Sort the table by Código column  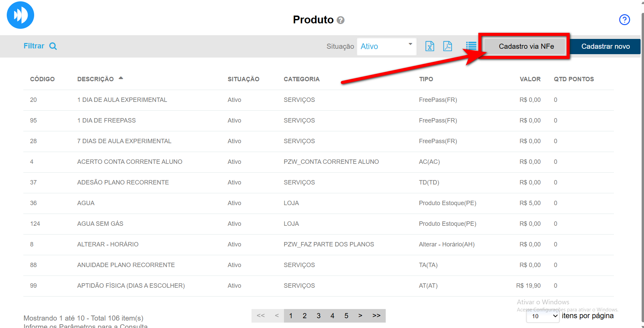[x=42, y=79]
